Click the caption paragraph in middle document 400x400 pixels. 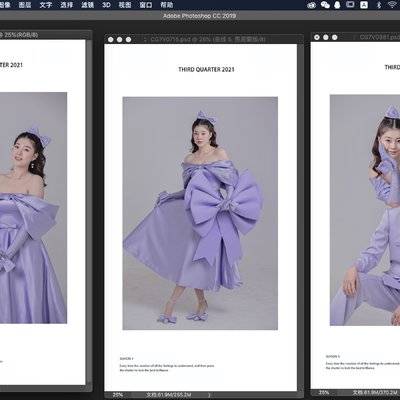pos(167,368)
